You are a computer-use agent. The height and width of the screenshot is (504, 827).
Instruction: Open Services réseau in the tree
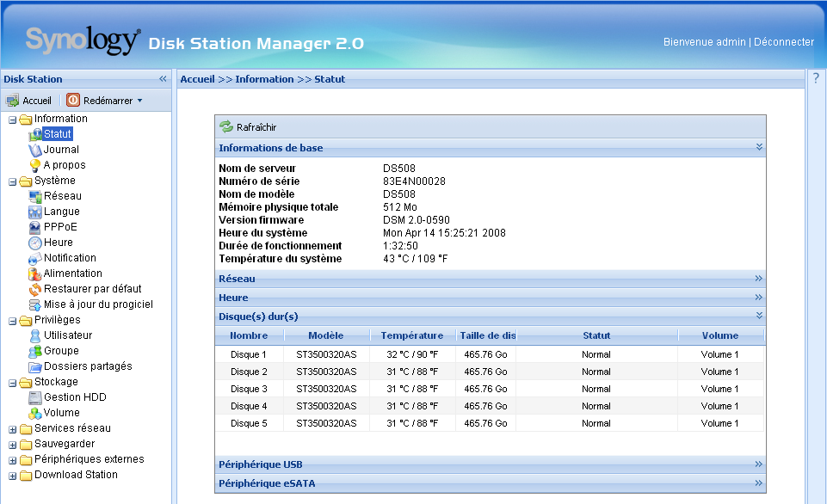coord(72,428)
